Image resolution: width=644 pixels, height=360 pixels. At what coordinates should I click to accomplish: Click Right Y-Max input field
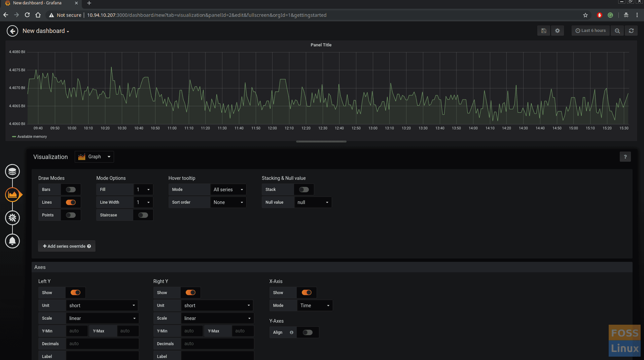pyautogui.click(x=243, y=331)
